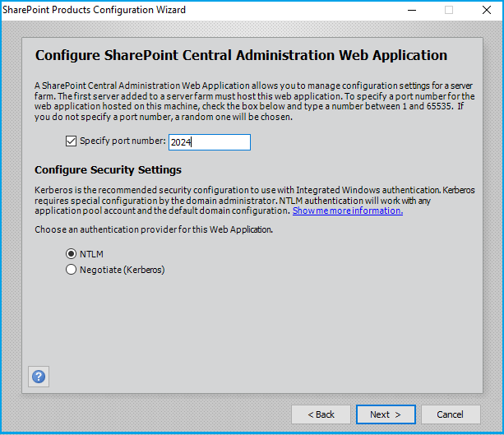Select the NTLM radio button
Viewport: 504px width, 435px height.
click(x=71, y=254)
